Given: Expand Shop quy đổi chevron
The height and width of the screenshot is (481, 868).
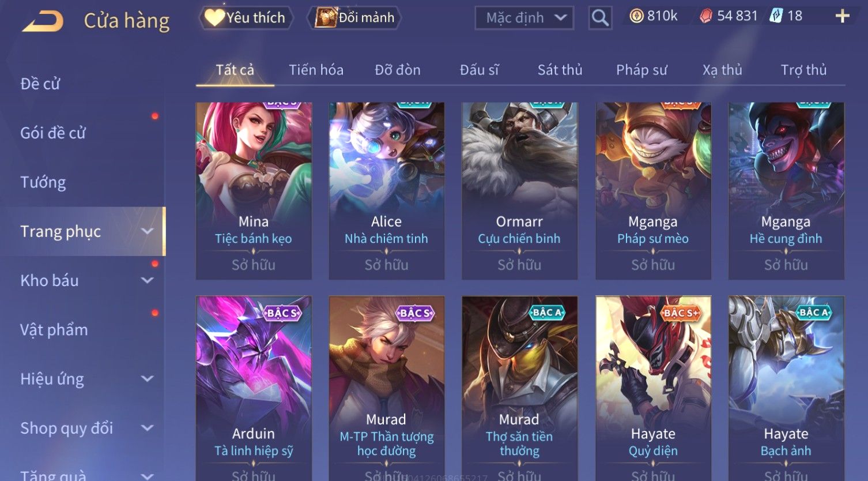Looking at the screenshot, I should (148, 428).
